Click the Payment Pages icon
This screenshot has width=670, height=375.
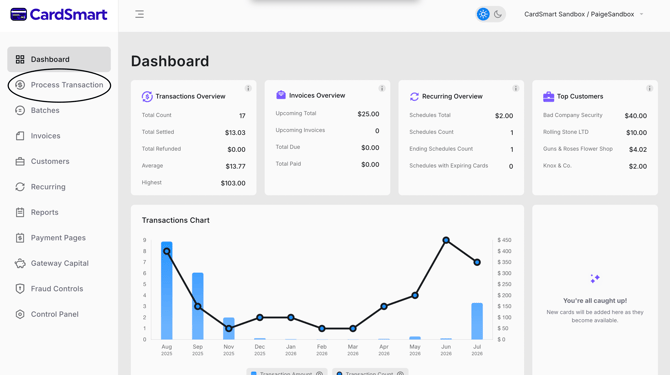point(20,238)
